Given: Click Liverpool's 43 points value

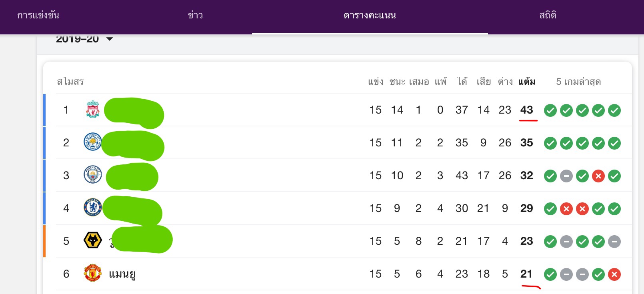Looking at the screenshot, I should [526, 110].
